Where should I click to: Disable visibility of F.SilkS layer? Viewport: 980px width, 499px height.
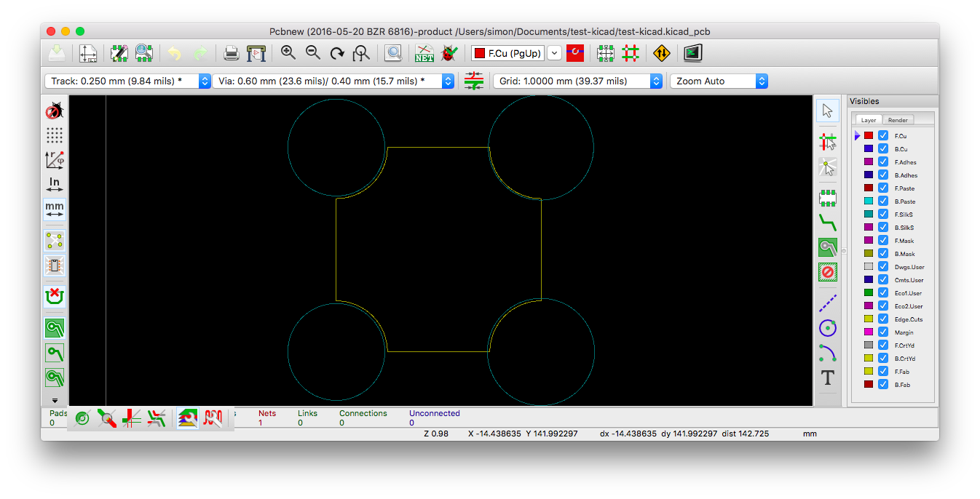(x=883, y=215)
